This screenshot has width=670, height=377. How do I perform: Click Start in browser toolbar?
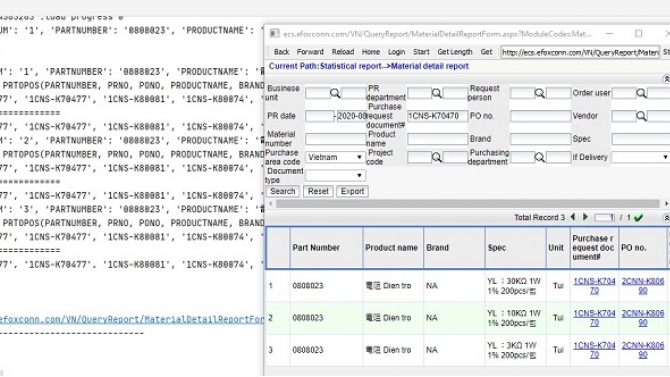pyautogui.click(x=421, y=52)
